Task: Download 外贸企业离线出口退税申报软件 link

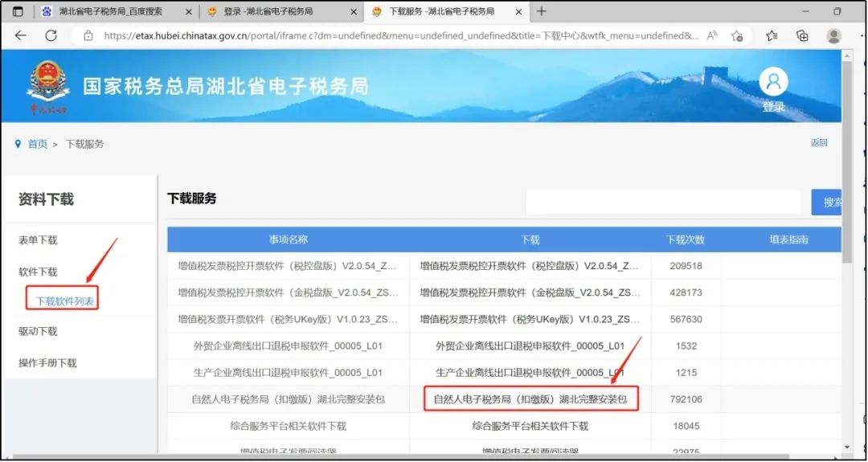Action: 530,345
